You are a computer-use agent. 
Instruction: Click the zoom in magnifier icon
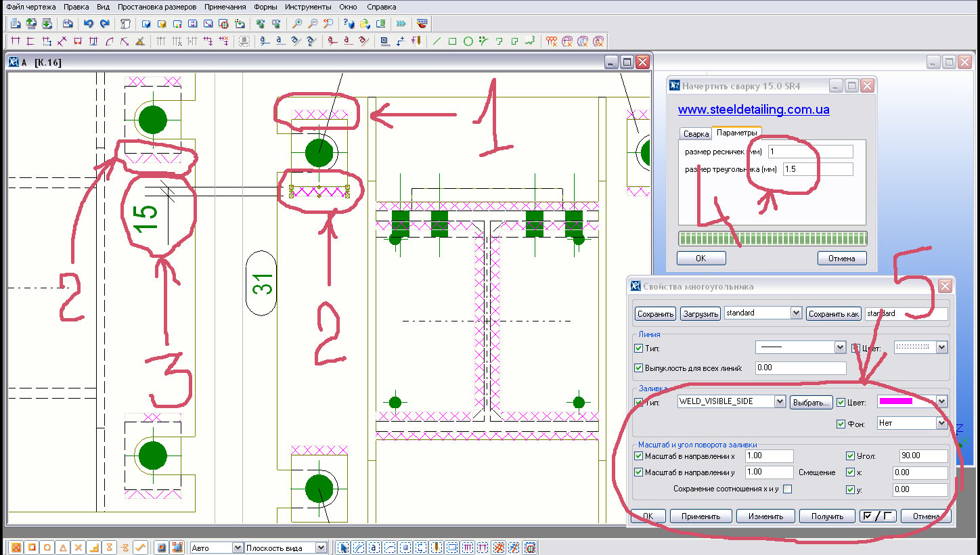(296, 24)
